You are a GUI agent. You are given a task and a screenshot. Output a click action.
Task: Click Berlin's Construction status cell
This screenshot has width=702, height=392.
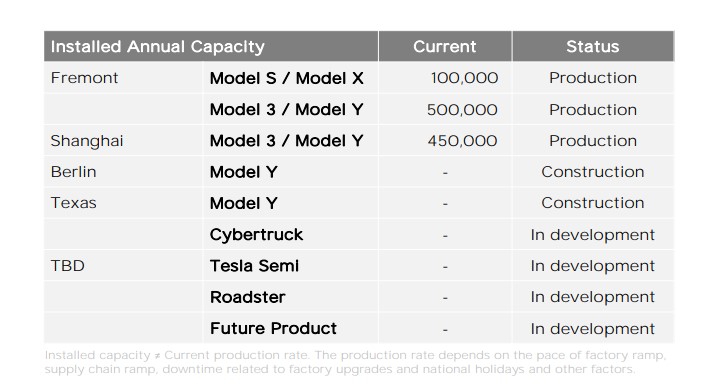click(x=593, y=172)
